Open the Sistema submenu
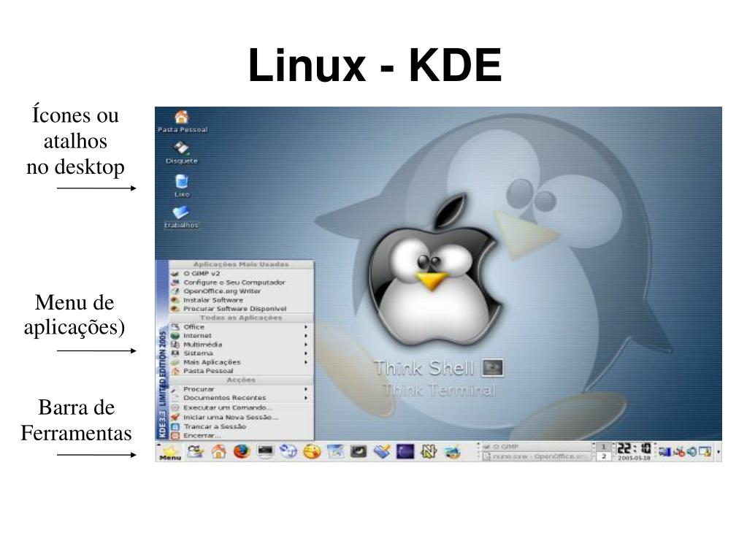The image size is (747, 560). (198, 353)
